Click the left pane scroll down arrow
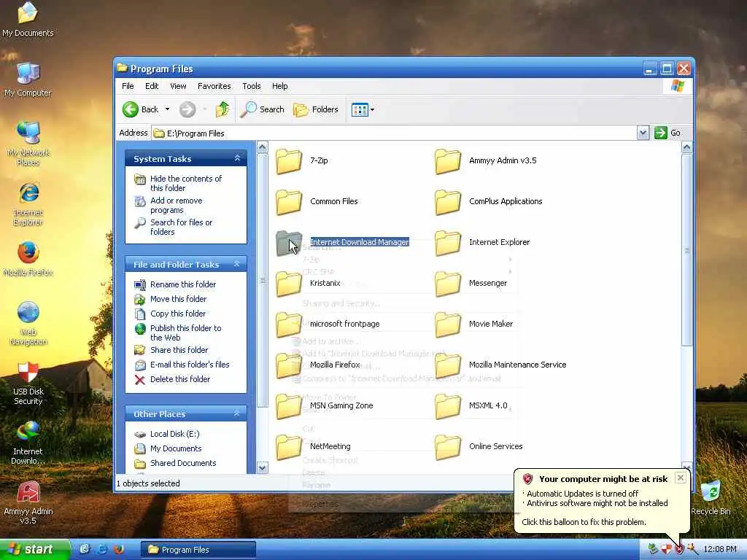This screenshot has height=560, width=747. click(262, 467)
